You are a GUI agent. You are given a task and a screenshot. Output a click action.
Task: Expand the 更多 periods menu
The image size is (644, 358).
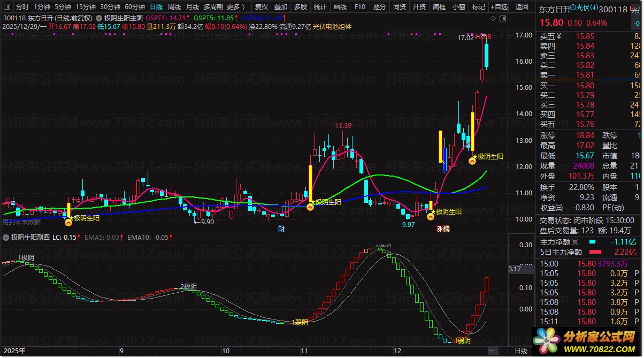pos(236,7)
